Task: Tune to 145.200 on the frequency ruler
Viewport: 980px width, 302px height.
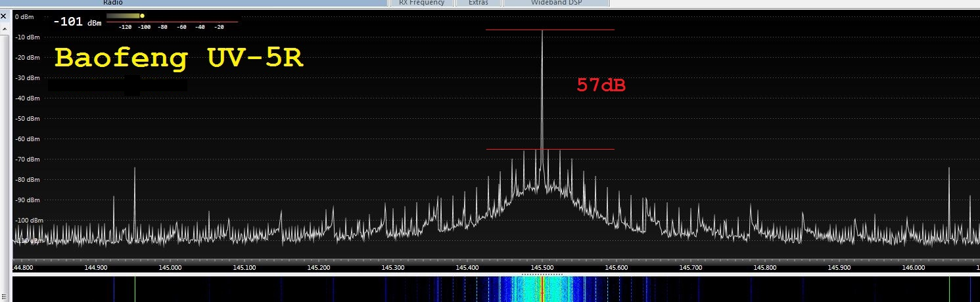Action: [x=319, y=267]
